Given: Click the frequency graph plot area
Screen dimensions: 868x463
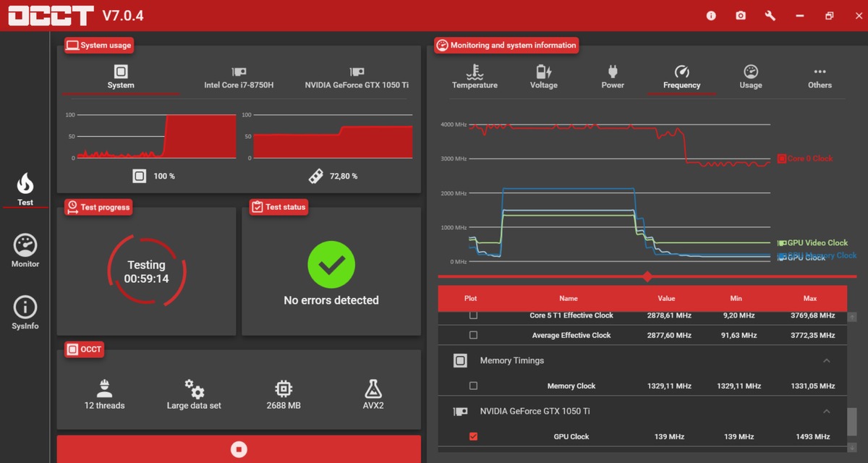Looking at the screenshot, I should click(x=620, y=192).
